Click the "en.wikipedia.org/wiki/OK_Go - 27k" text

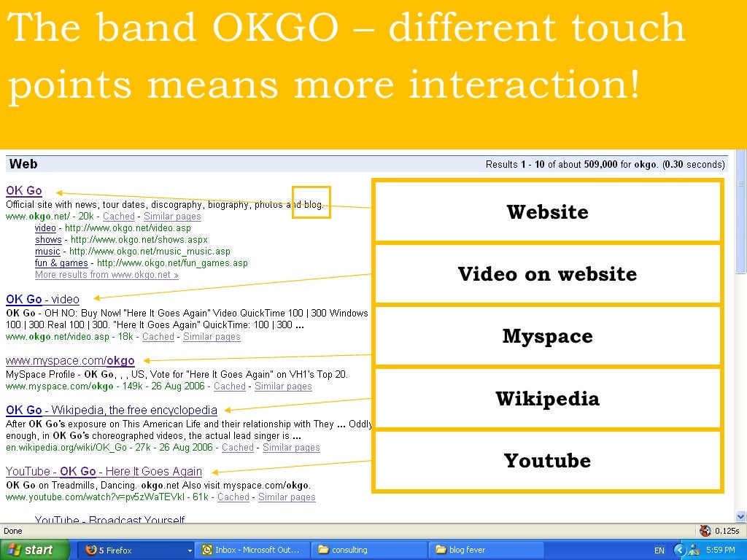click(x=78, y=448)
